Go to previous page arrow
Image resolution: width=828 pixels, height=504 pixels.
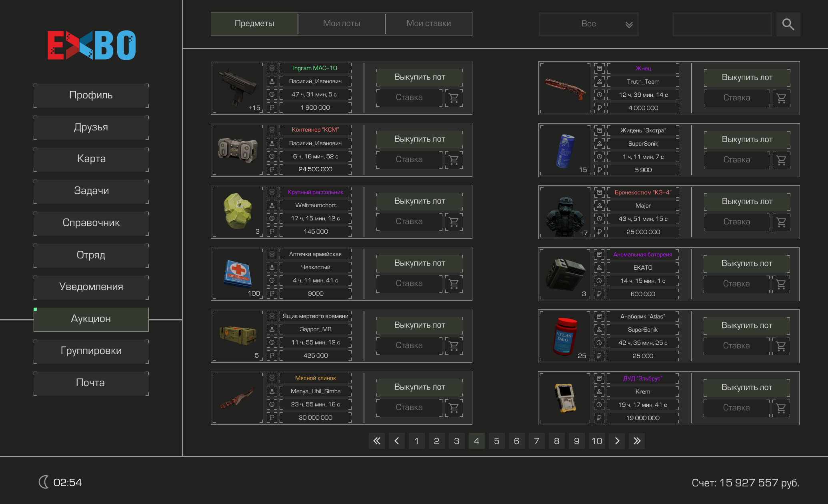[396, 441]
